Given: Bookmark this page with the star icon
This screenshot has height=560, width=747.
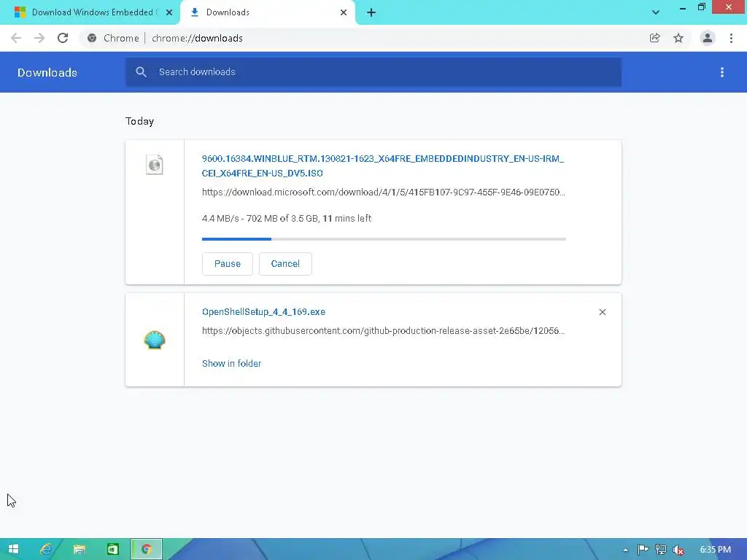Looking at the screenshot, I should tap(678, 38).
